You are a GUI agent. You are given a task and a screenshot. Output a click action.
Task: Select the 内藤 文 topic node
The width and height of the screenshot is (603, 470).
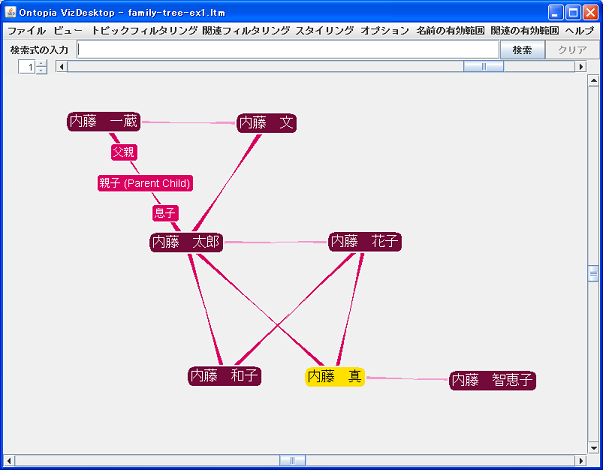tap(267, 123)
